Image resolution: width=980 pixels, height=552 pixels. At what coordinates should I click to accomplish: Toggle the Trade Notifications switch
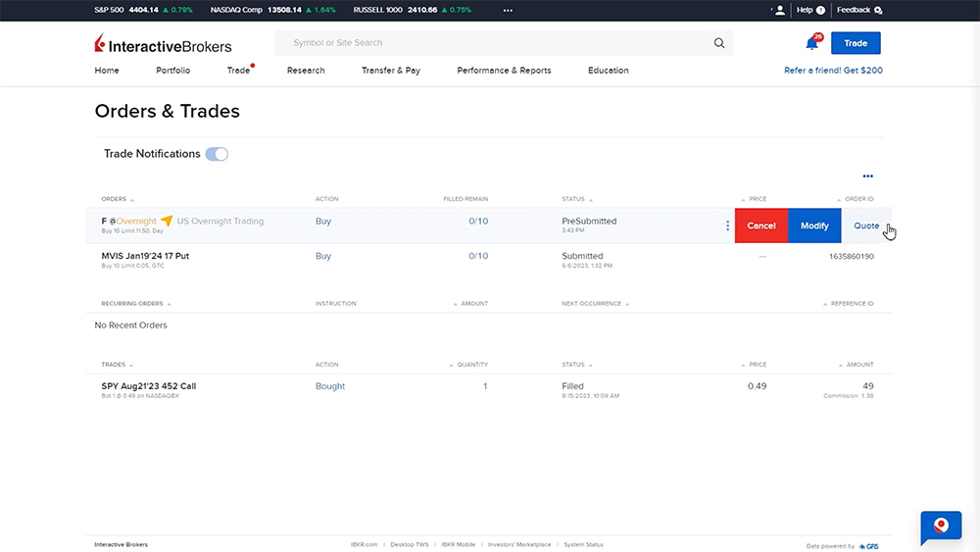[x=217, y=154]
